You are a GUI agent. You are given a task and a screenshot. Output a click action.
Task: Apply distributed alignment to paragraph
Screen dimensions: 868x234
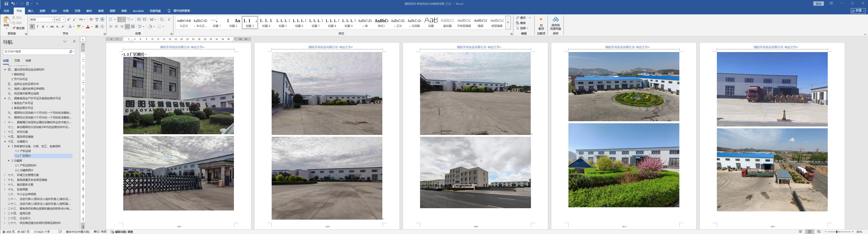[x=133, y=26]
